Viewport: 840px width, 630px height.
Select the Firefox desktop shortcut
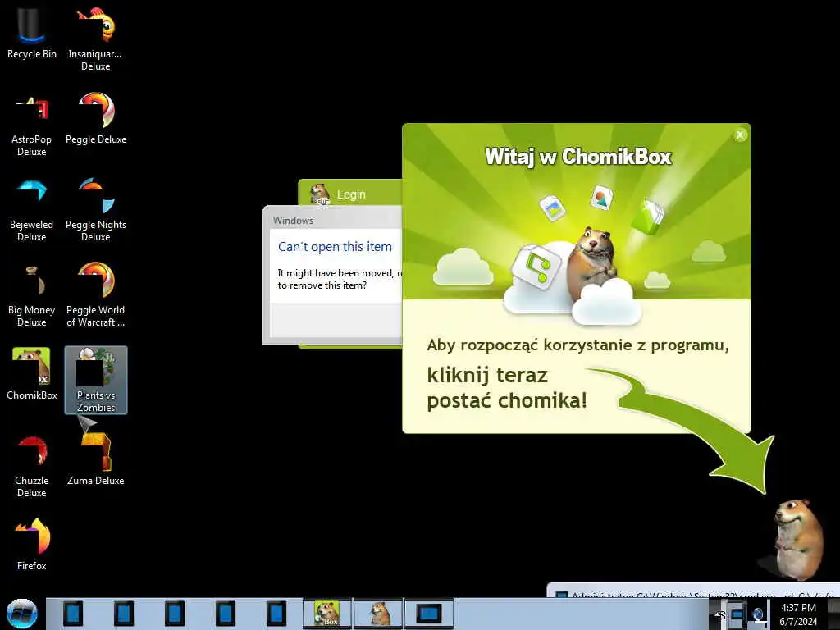(x=32, y=545)
